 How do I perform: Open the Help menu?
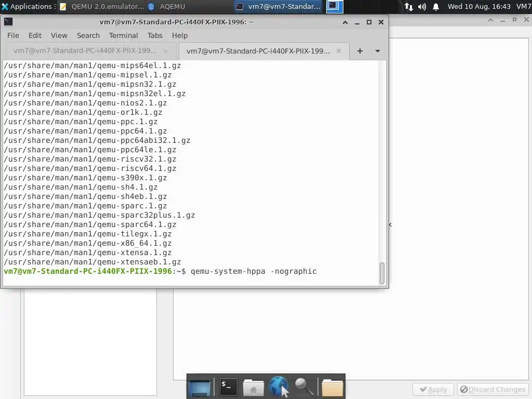coord(179,35)
